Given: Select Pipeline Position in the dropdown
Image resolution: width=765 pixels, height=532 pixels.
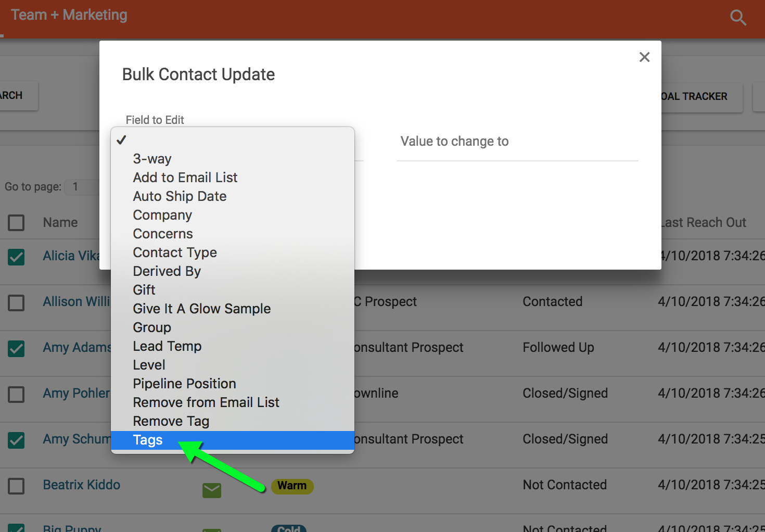Looking at the screenshot, I should 184,383.
